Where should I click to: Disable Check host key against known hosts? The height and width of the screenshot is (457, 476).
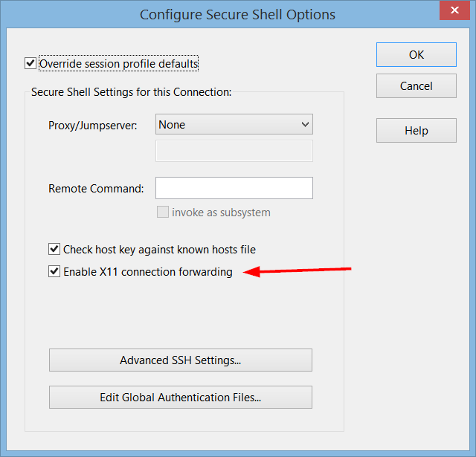[x=54, y=250]
